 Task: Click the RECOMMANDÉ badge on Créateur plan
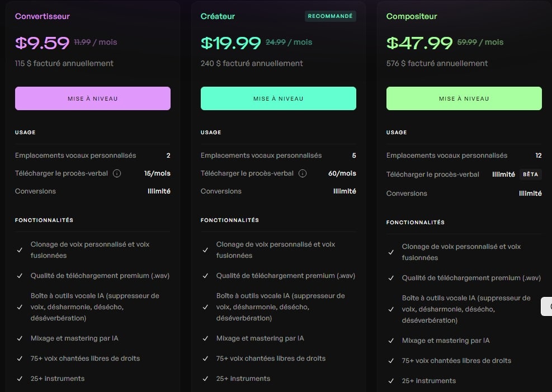(x=330, y=16)
